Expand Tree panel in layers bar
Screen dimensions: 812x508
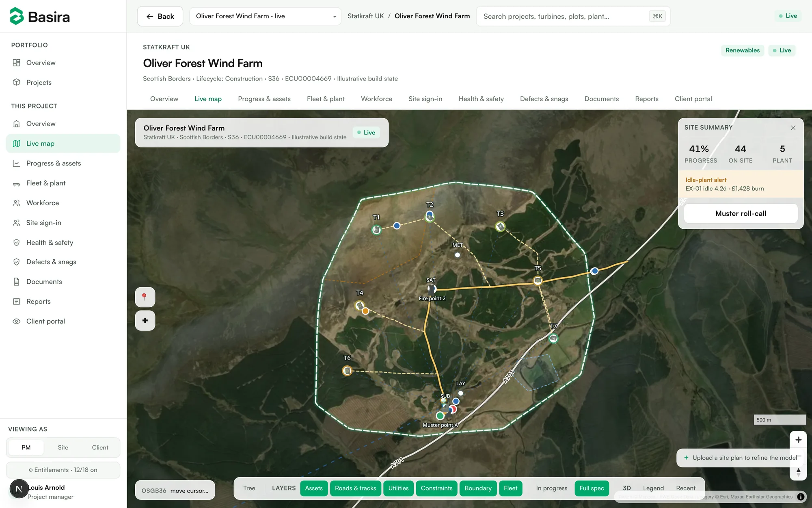[249, 488]
